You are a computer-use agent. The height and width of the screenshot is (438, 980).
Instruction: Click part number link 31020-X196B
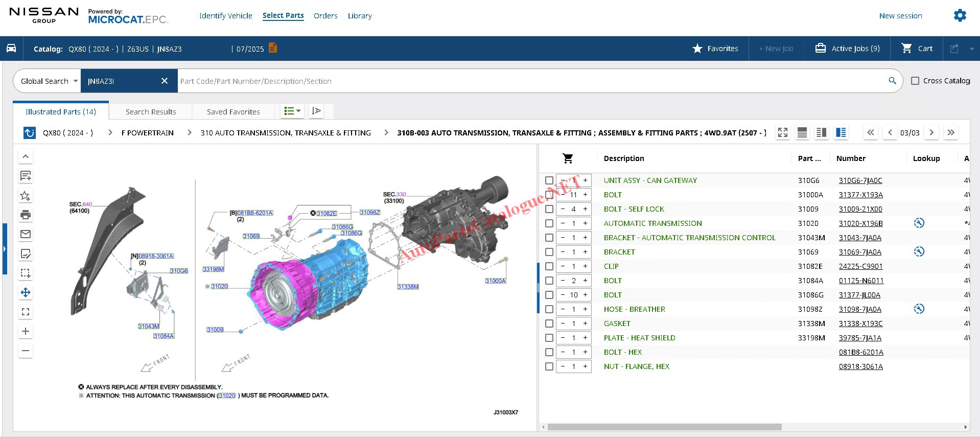(x=860, y=223)
